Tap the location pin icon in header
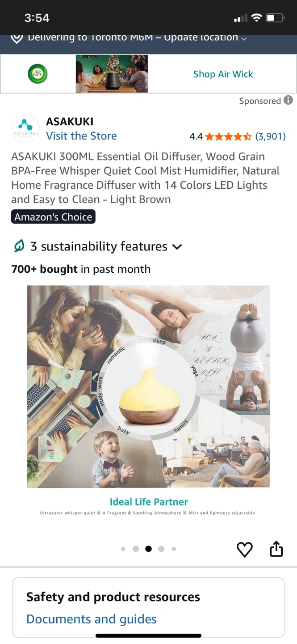Screen dimensions: 297x644 [17, 38]
